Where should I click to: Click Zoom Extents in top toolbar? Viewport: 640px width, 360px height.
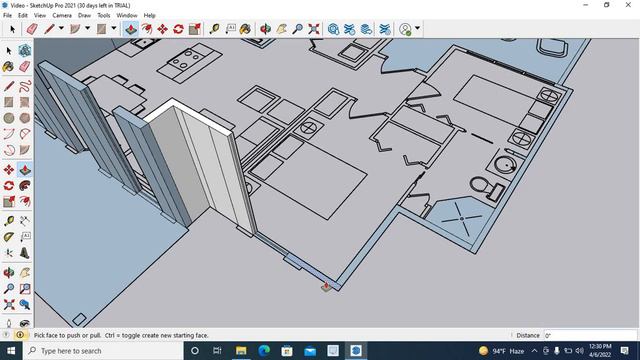point(314,29)
